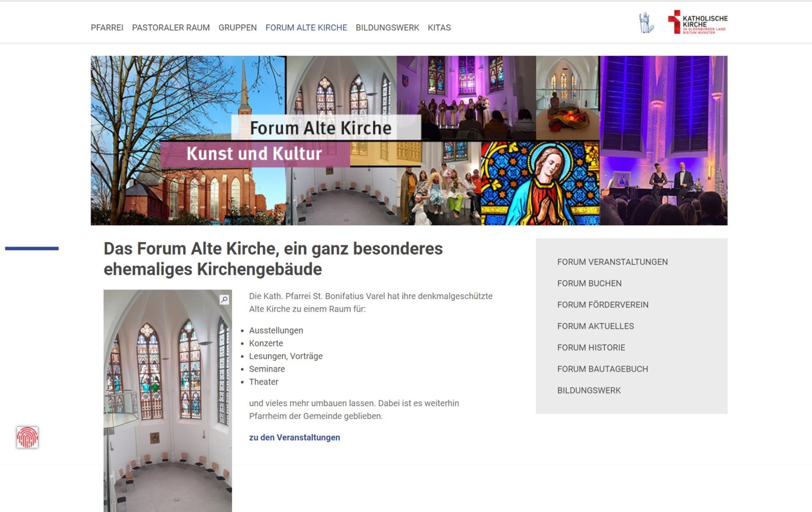Select Forum Alte Kirche in navigation
This screenshot has height=512, width=812.
point(306,28)
